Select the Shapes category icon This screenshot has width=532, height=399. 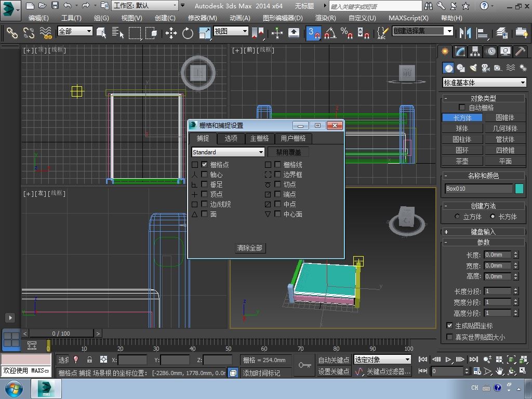point(461,68)
